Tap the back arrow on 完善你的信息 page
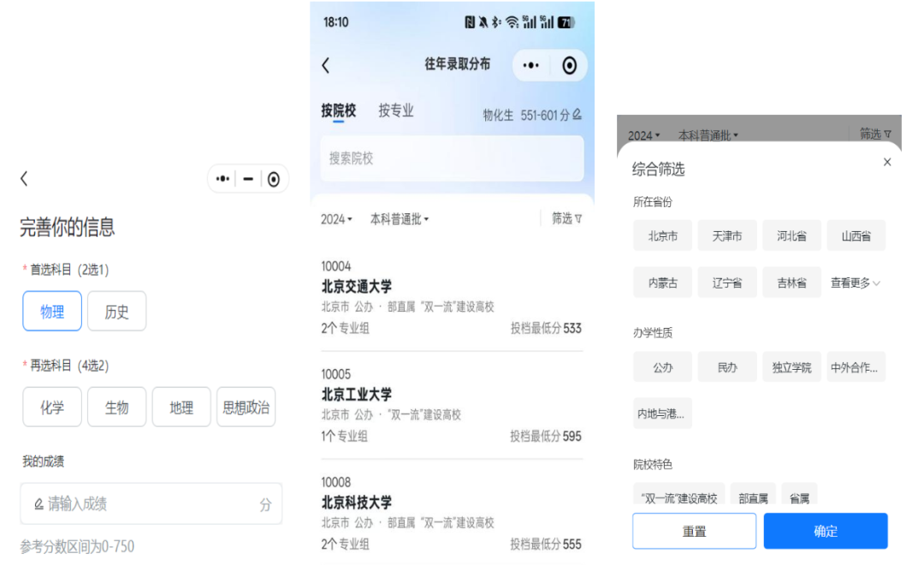 click(x=24, y=179)
